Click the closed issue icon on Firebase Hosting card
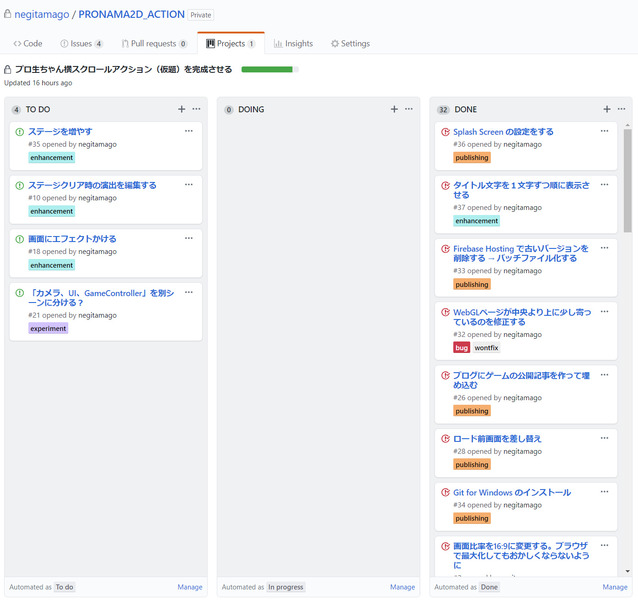638x600 pixels. (x=446, y=249)
